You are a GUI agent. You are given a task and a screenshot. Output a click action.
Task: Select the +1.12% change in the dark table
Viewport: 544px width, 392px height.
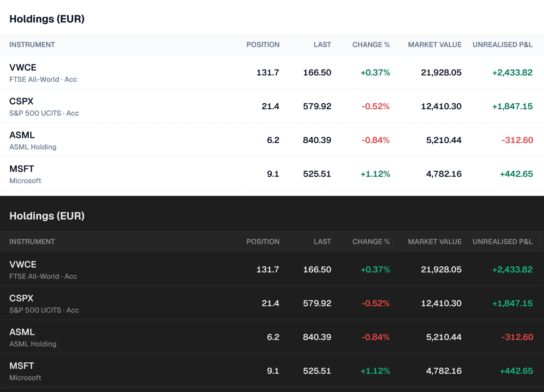[x=375, y=371]
